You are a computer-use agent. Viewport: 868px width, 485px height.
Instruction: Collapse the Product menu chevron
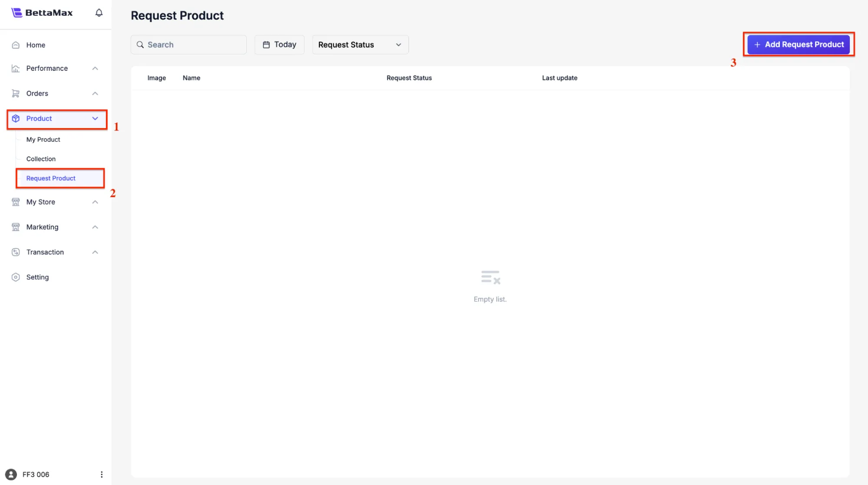pos(95,119)
